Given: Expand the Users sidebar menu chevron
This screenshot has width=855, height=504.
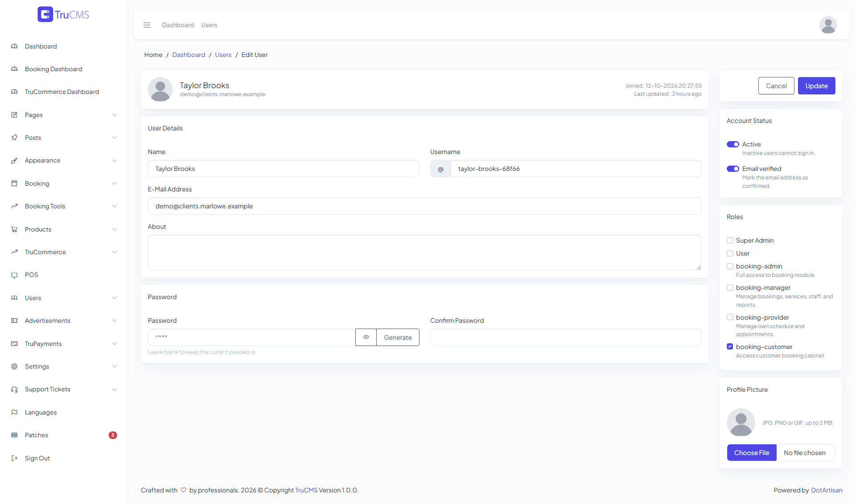Looking at the screenshot, I should pyautogui.click(x=114, y=298).
